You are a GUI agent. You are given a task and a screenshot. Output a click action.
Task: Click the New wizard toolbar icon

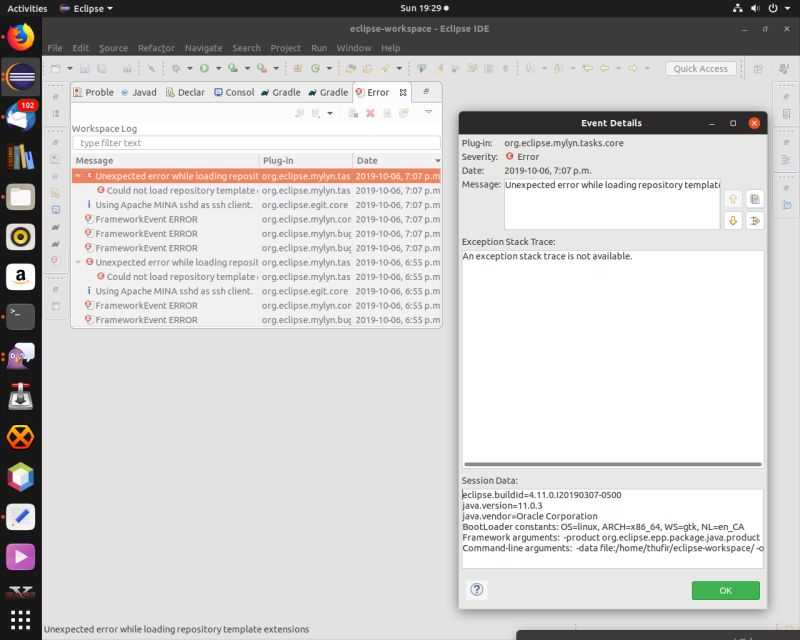pyautogui.click(x=56, y=68)
